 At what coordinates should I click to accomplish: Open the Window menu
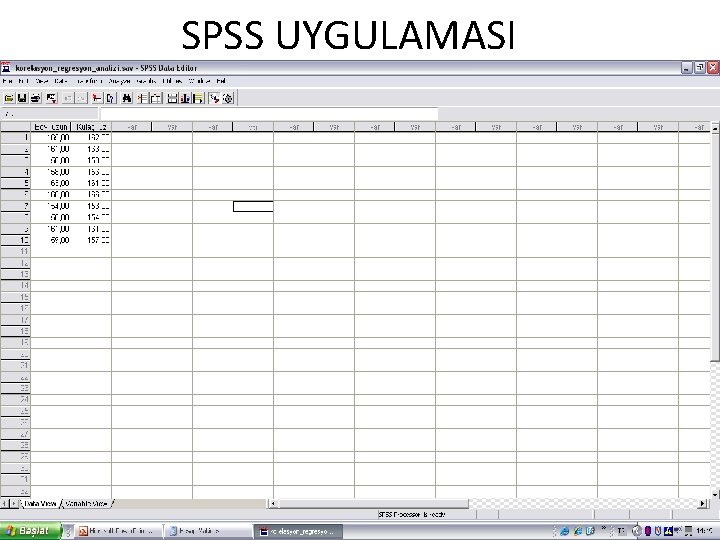click(200, 81)
